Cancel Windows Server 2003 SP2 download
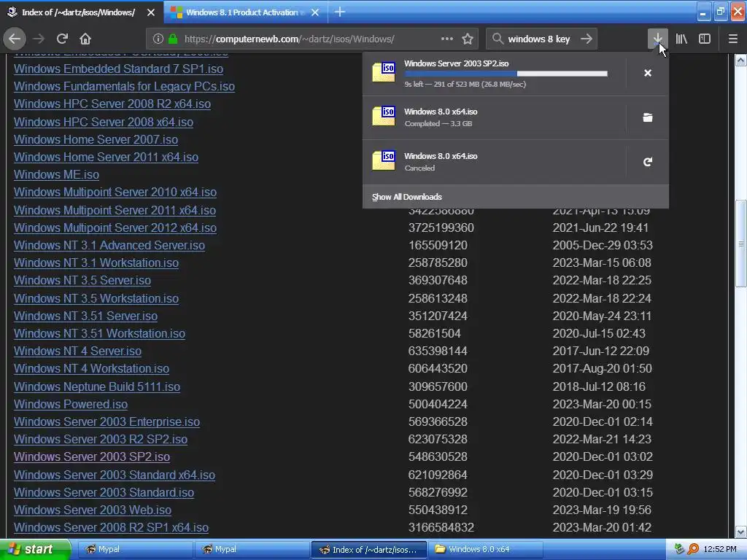The width and height of the screenshot is (747, 560). (648, 73)
